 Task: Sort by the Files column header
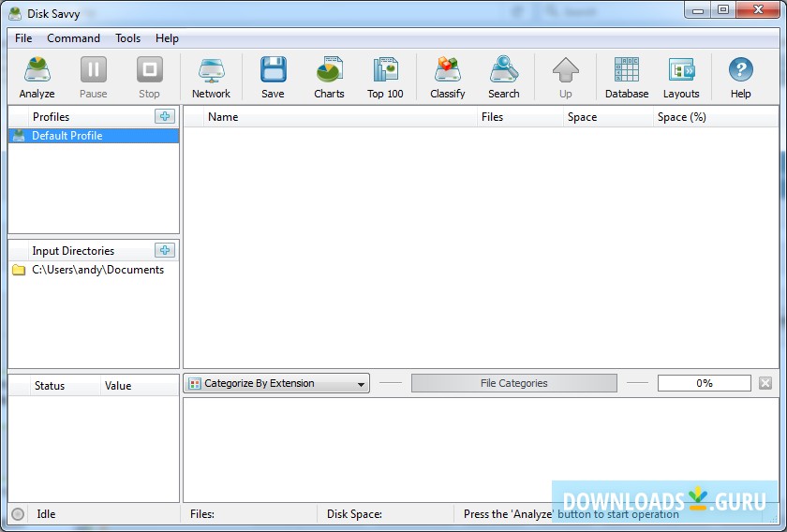[x=520, y=117]
